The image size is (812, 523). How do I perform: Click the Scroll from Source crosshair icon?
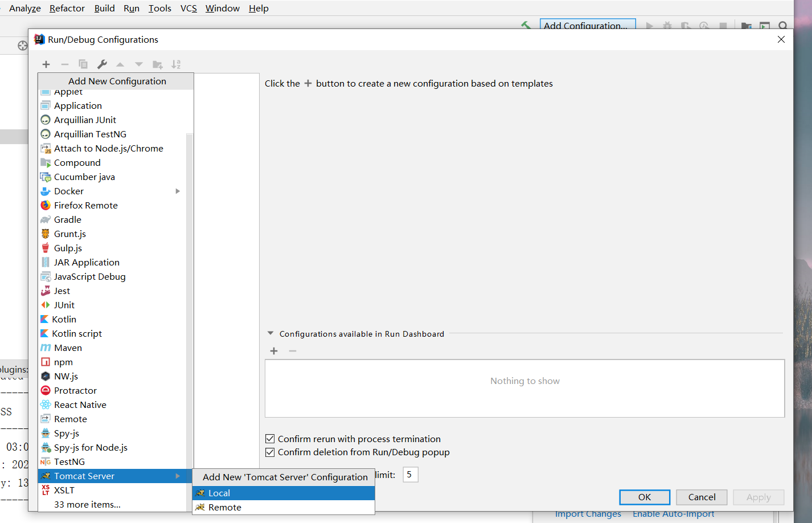(x=23, y=46)
